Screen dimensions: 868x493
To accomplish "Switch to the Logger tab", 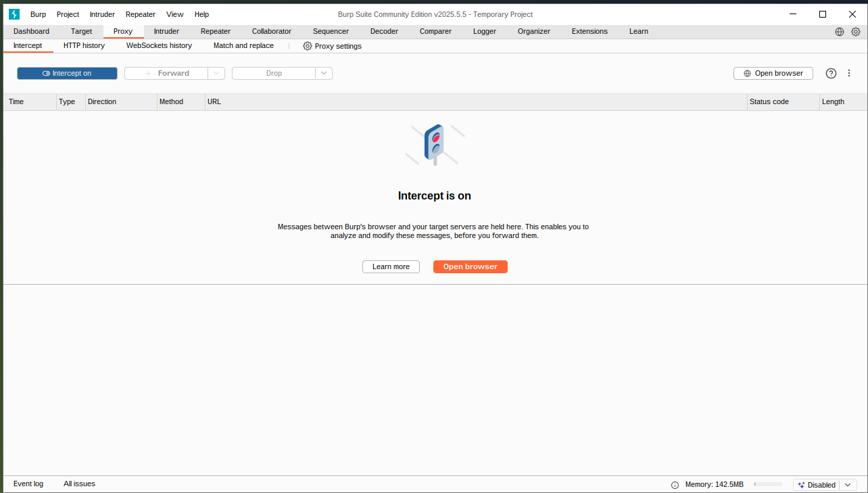I will click(485, 32).
